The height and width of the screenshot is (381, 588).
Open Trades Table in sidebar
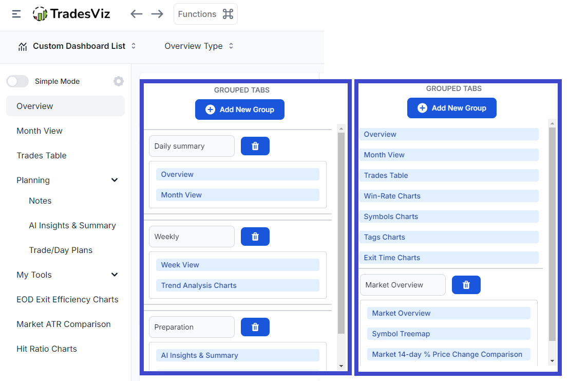point(42,156)
